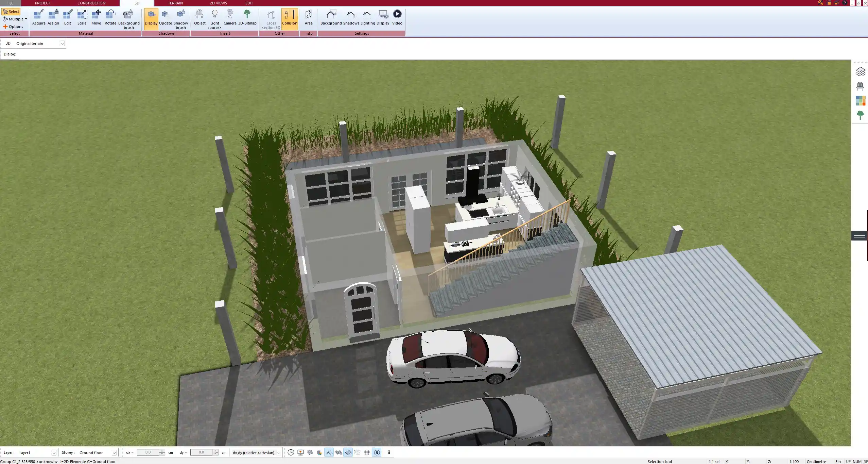Toggle the north arrow indicator
This screenshot has width=868, height=464.
coord(377,452)
